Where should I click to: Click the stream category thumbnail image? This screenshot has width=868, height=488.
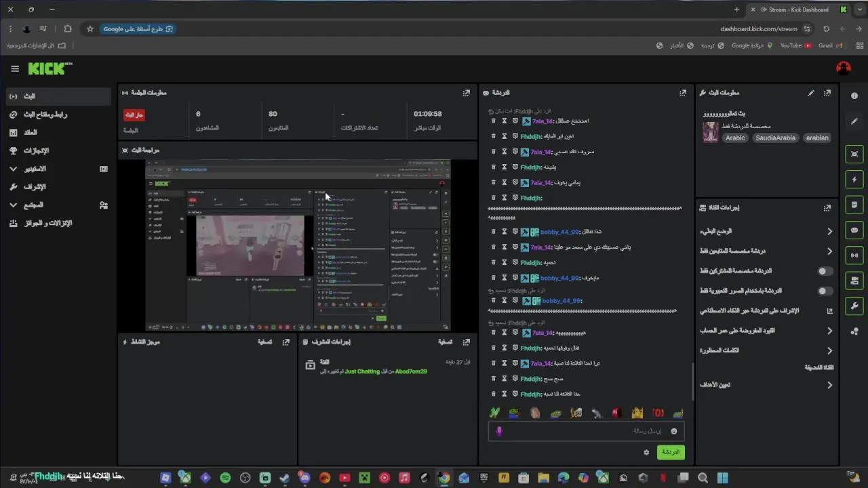pos(710,131)
